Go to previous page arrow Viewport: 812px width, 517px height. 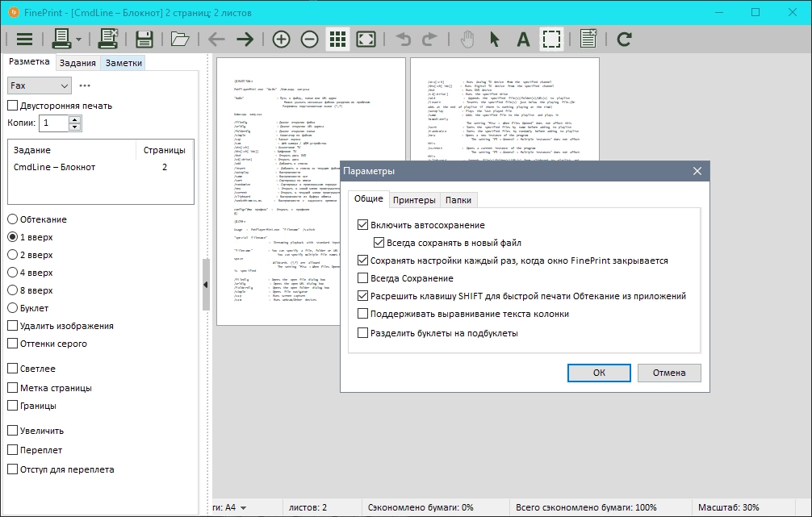(216, 40)
